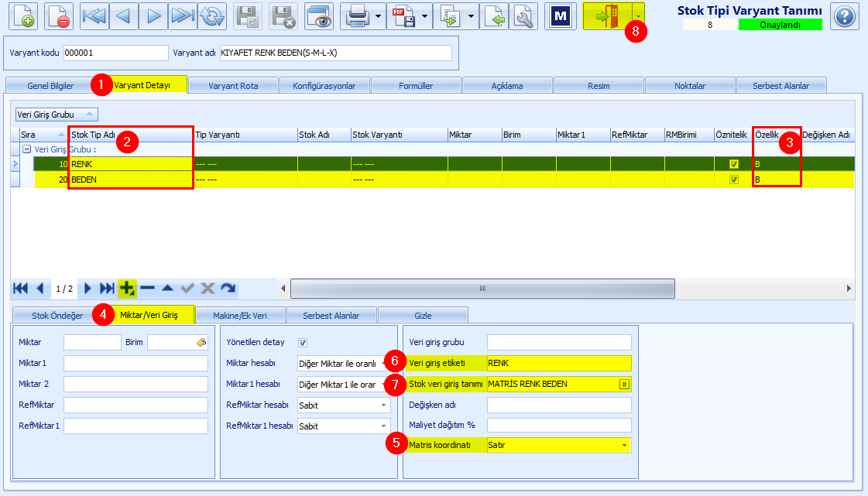868x496 pixels.
Task: Open the RefMiktar hesabı dropdown
Action: [383, 405]
